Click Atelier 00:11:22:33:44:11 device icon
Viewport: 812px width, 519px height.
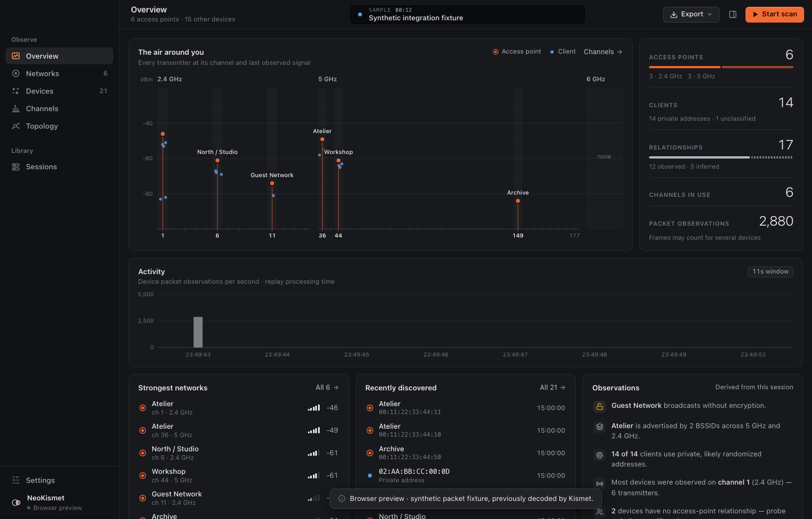(x=370, y=408)
